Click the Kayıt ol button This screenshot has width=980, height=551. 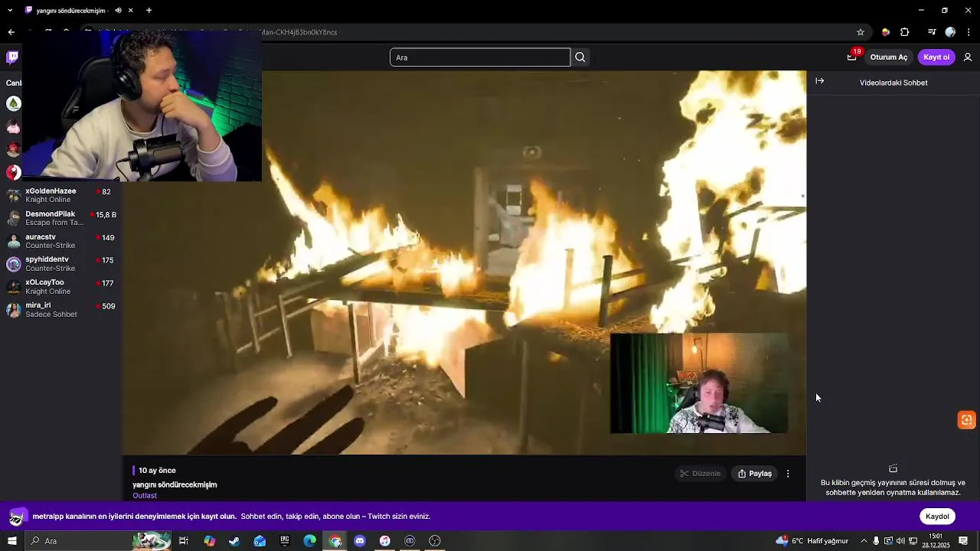pyautogui.click(x=936, y=57)
